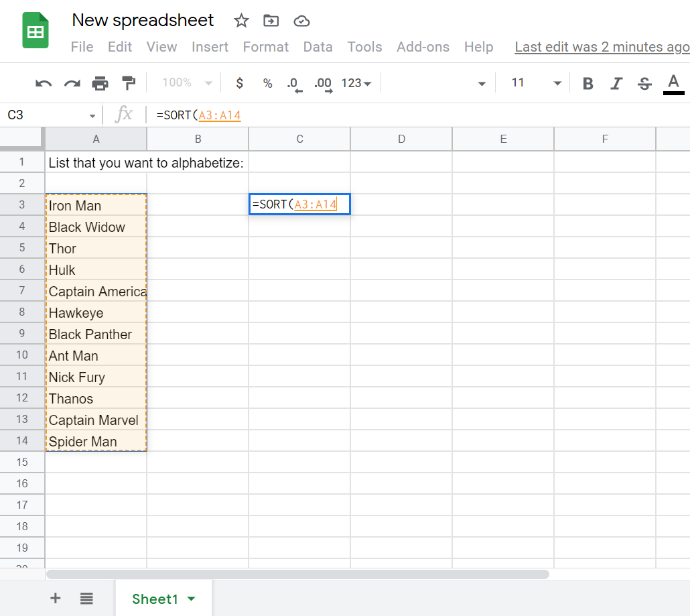Click cell containing Hulk
Image resolution: width=690 pixels, height=616 pixels.
tap(96, 269)
